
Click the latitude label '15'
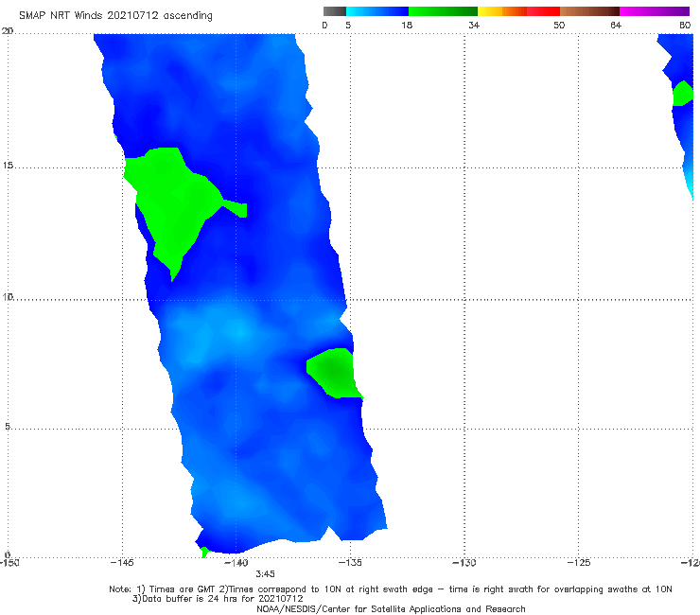click(x=8, y=166)
